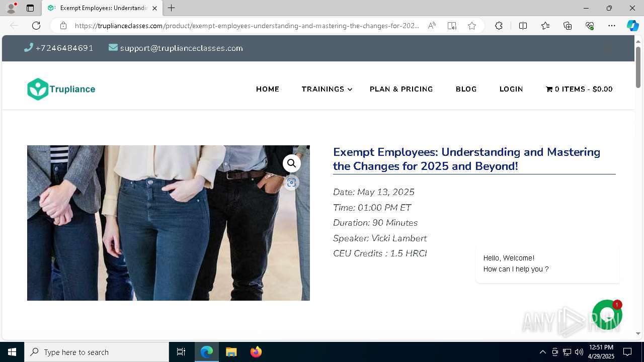The image size is (644, 362).
Task: Open the Favorites list
Action: pyautogui.click(x=545, y=26)
